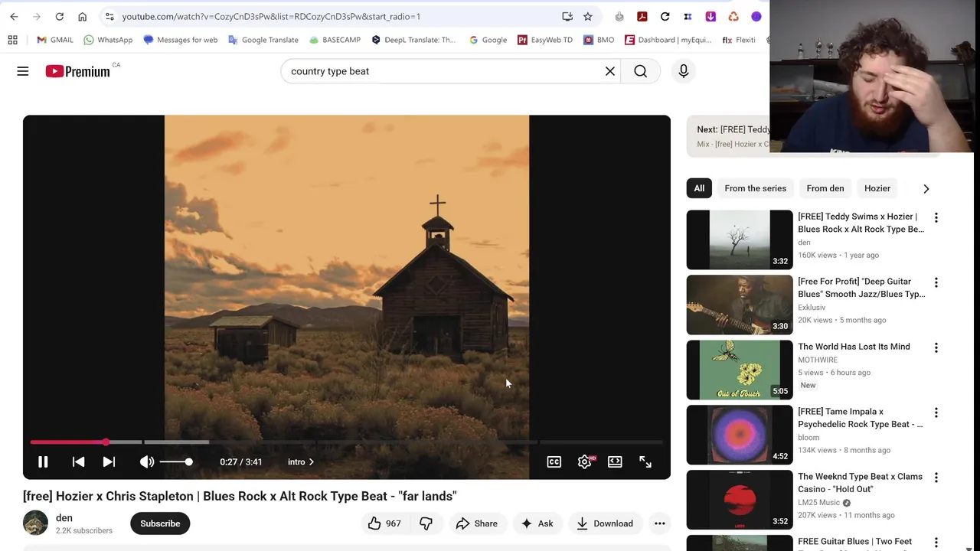Screen dimensions: 980x551
Task: Open the Messages for web bookmark
Action: pos(181,40)
